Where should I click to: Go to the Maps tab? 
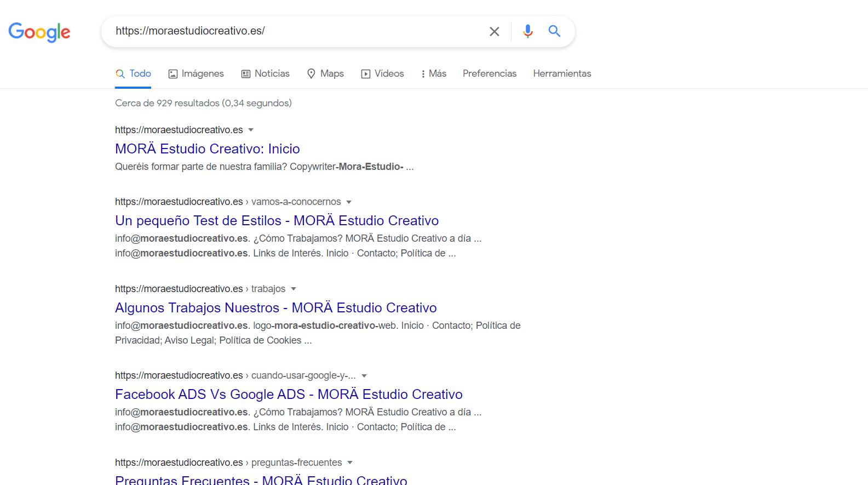325,73
